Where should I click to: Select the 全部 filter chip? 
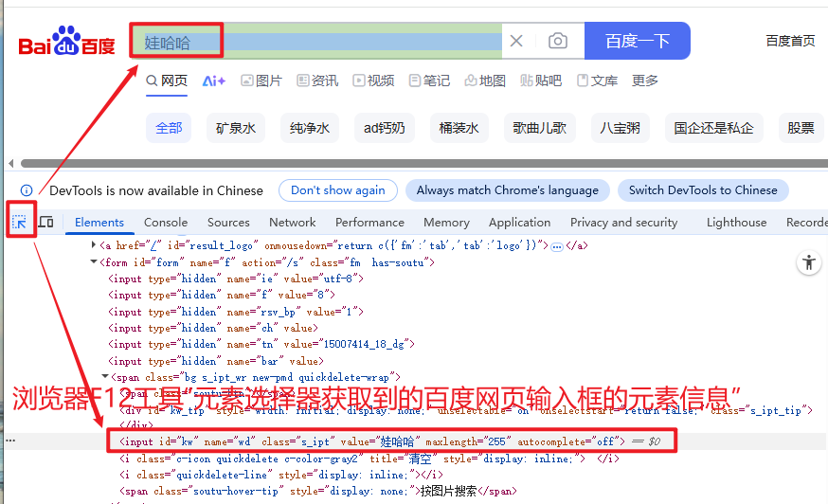[x=169, y=128]
